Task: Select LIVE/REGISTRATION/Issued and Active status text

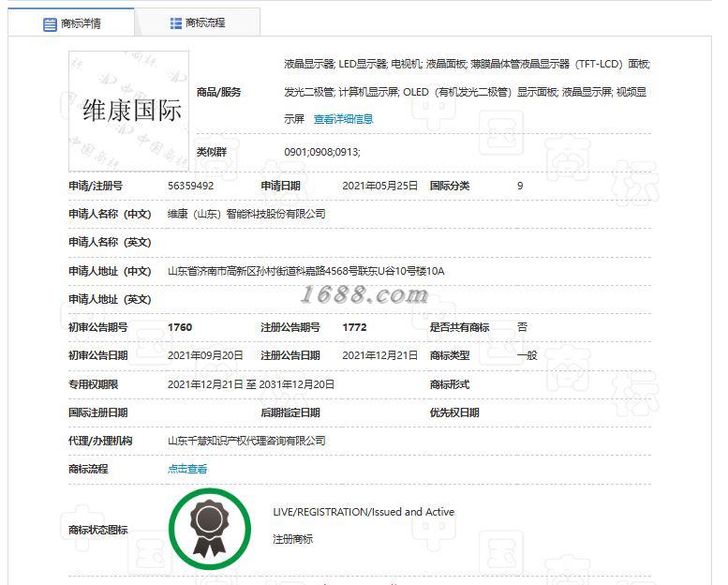Action: point(364,512)
